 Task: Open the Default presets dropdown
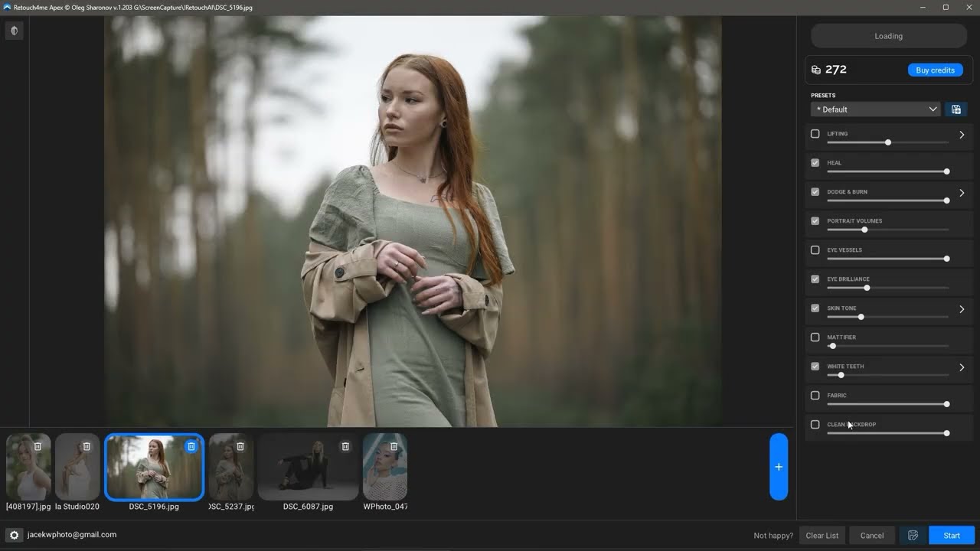876,109
